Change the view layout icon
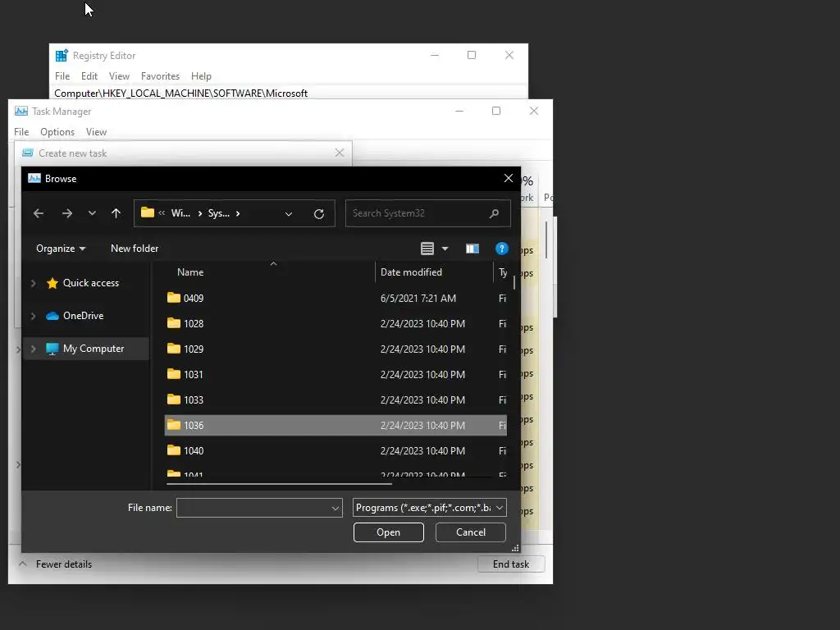 coord(427,249)
